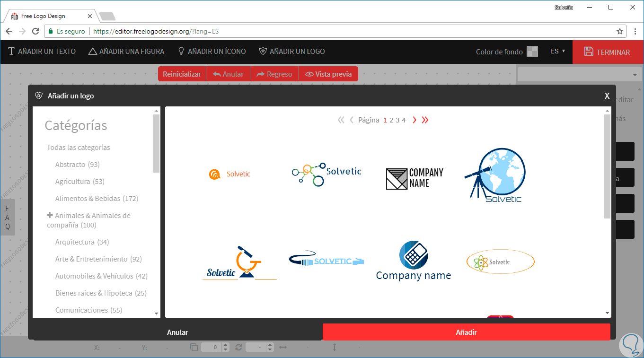
Task: Select the Automobiles & Vehículos category
Action: 101,276
